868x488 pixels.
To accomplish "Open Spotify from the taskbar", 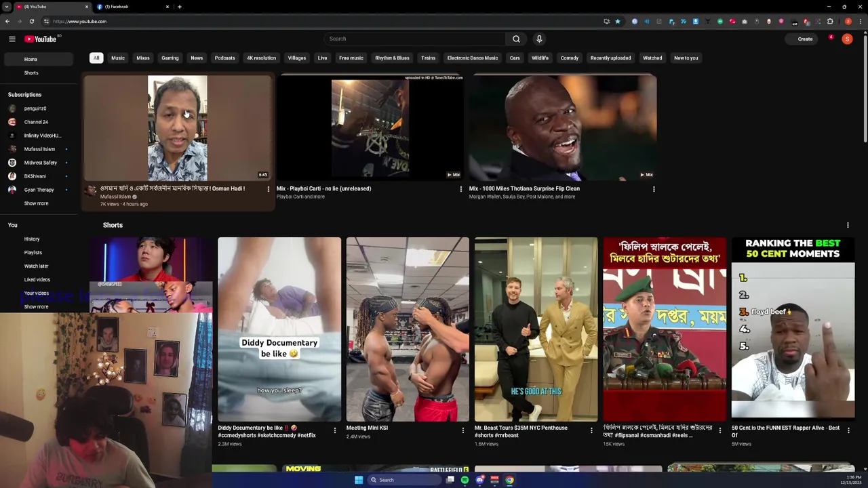I will tap(465, 480).
